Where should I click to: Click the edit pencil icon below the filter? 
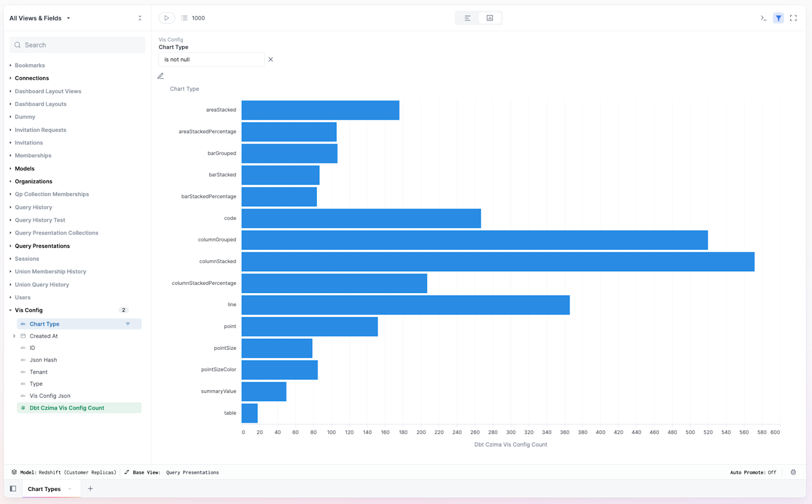point(160,76)
